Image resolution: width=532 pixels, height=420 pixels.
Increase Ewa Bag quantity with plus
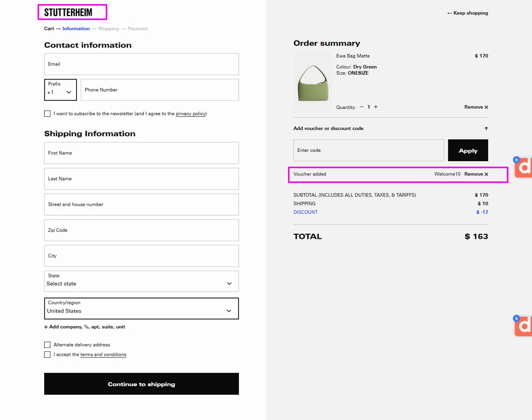(376, 107)
